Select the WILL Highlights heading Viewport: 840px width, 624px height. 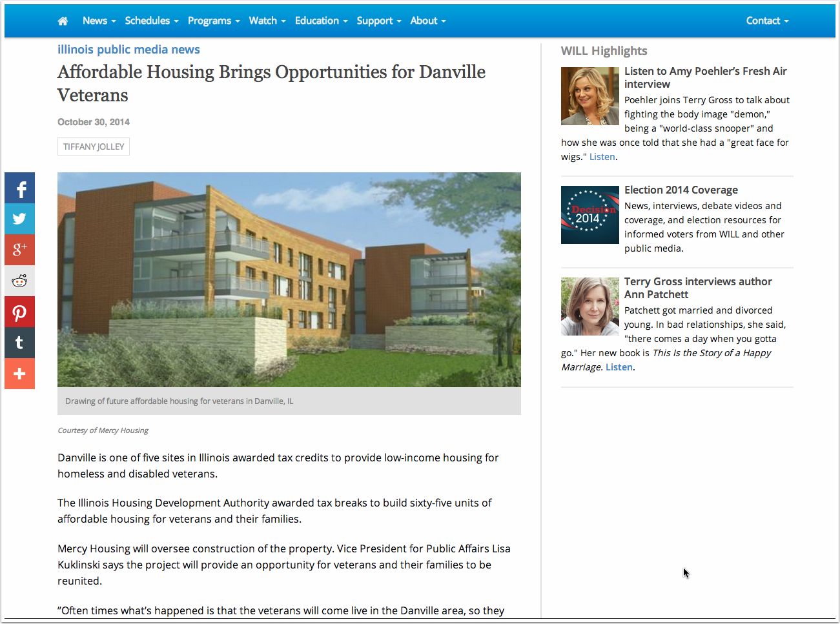[x=604, y=51]
